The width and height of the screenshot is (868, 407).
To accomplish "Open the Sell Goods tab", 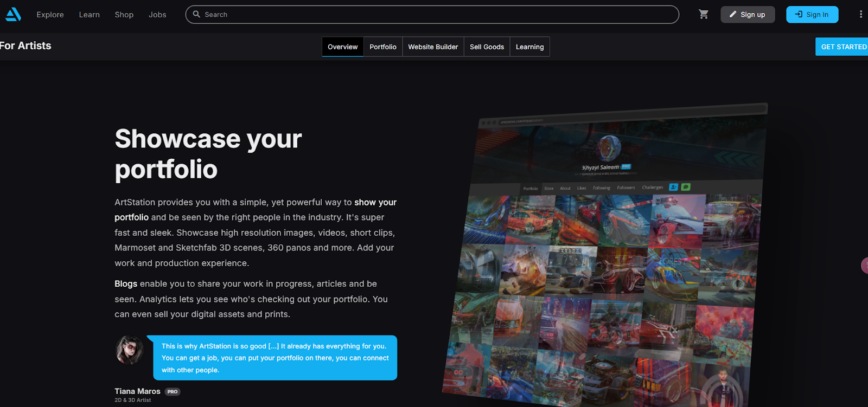I will (487, 47).
